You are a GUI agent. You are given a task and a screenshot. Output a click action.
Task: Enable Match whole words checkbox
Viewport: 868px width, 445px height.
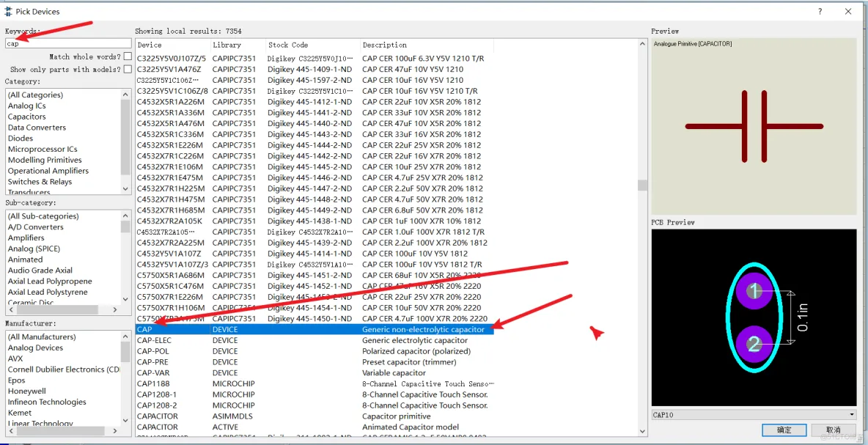[128, 56]
